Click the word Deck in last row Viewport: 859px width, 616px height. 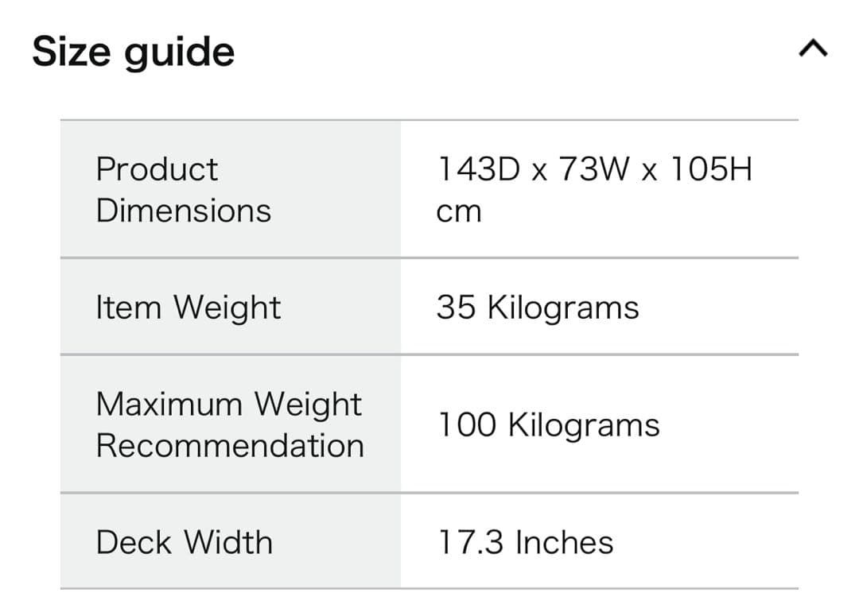pos(134,542)
